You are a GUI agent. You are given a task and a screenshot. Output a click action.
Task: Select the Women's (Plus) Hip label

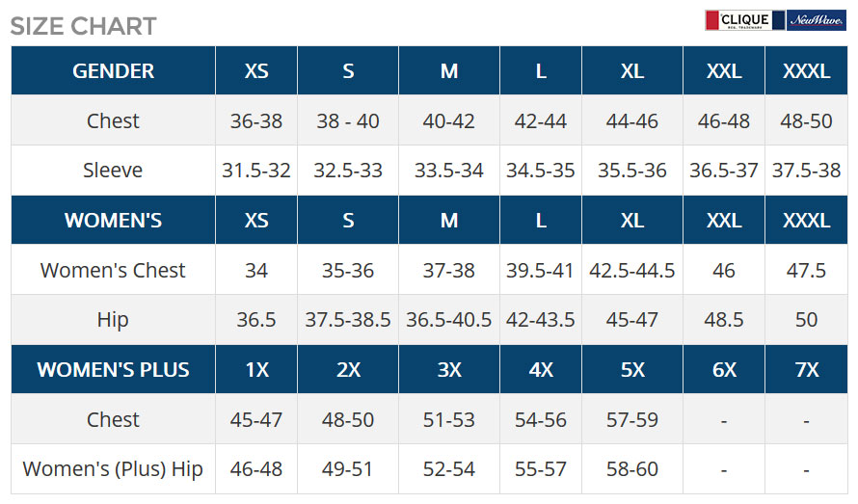click(113, 469)
